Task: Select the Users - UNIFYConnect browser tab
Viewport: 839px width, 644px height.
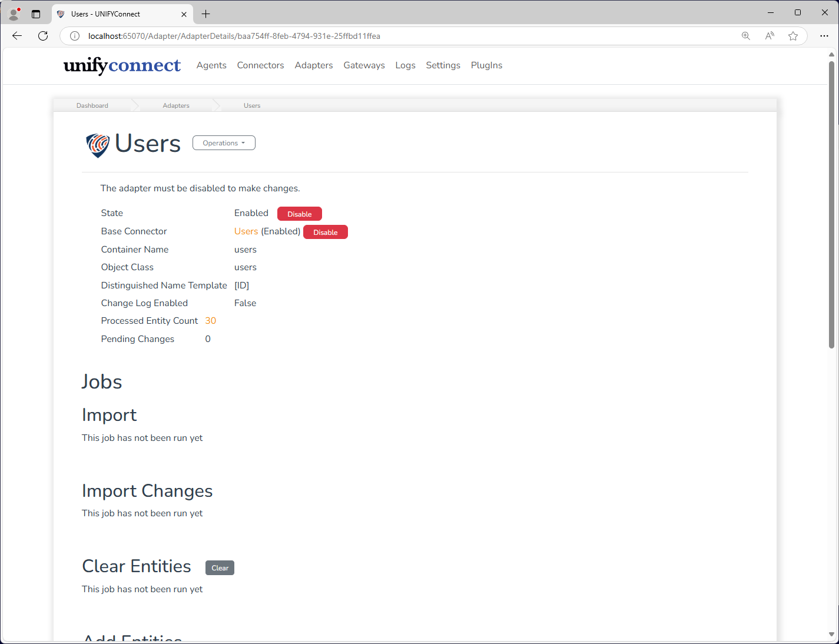Action: (x=122, y=14)
